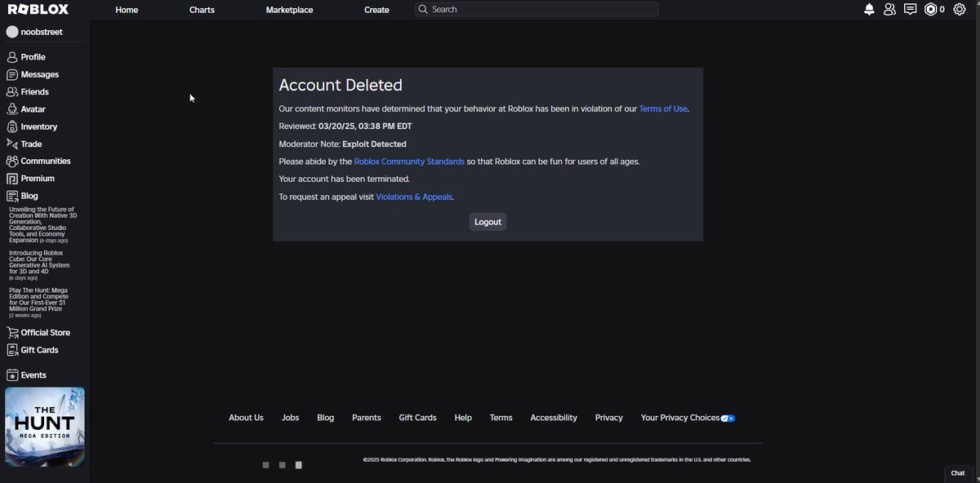Open Events from the sidebar

tap(27, 375)
